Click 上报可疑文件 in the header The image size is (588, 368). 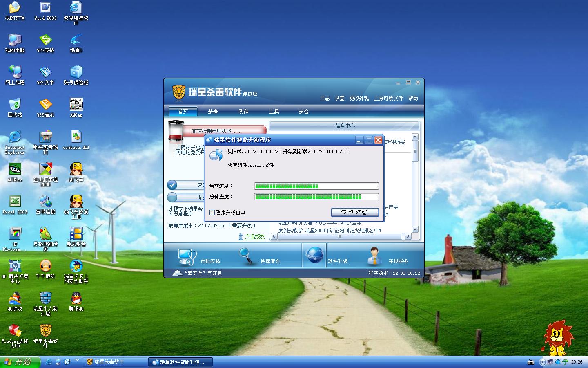pyautogui.click(x=389, y=99)
